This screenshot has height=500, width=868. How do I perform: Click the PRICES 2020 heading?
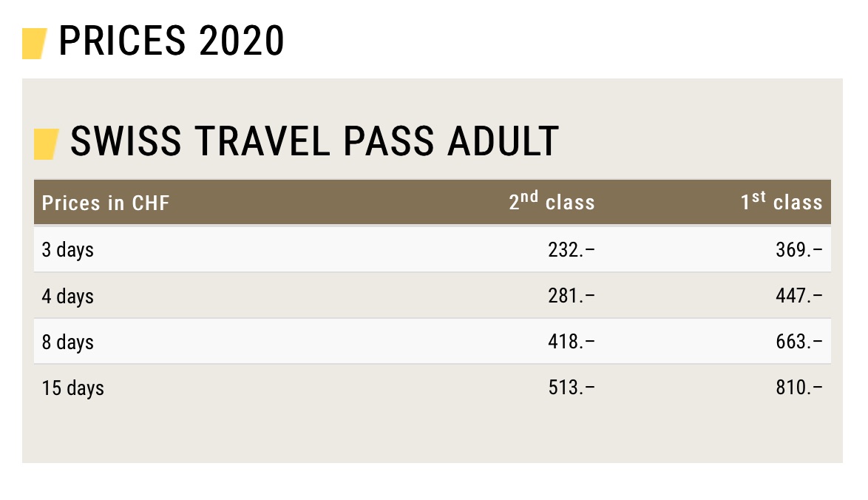pyautogui.click(x=171, y=41)
